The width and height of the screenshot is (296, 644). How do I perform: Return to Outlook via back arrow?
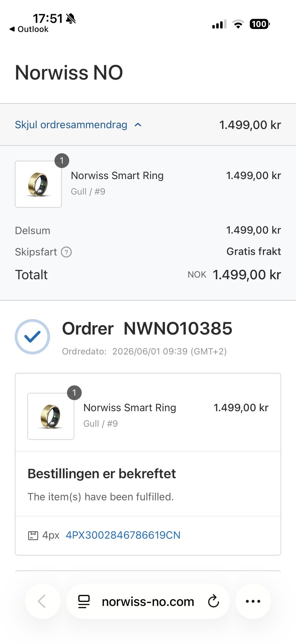[x=29, y=29]
